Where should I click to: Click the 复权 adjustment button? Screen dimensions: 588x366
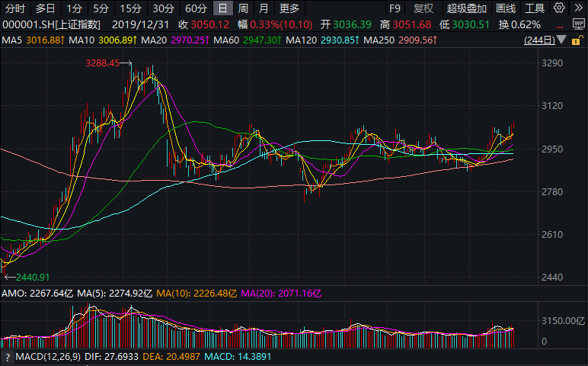click(x=423, y=8)
